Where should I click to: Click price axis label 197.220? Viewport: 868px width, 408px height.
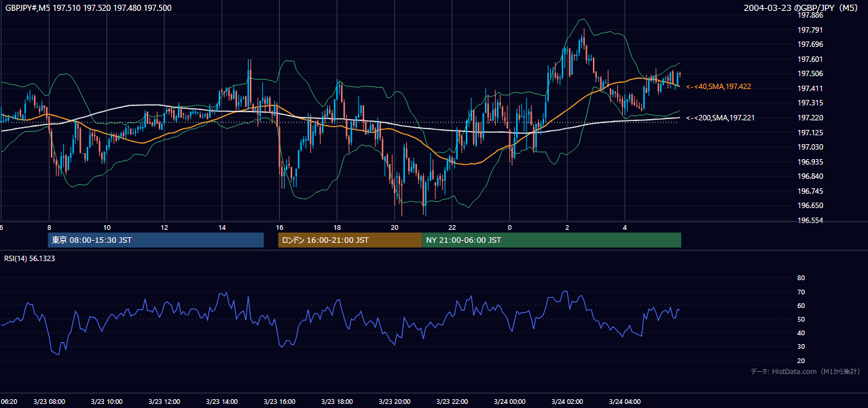coord(810,118)
